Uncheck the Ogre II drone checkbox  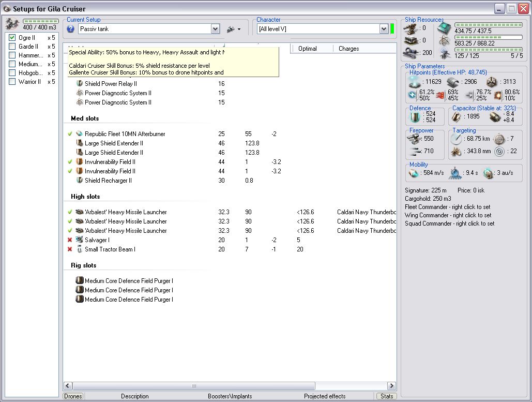(x=12, y=38)
